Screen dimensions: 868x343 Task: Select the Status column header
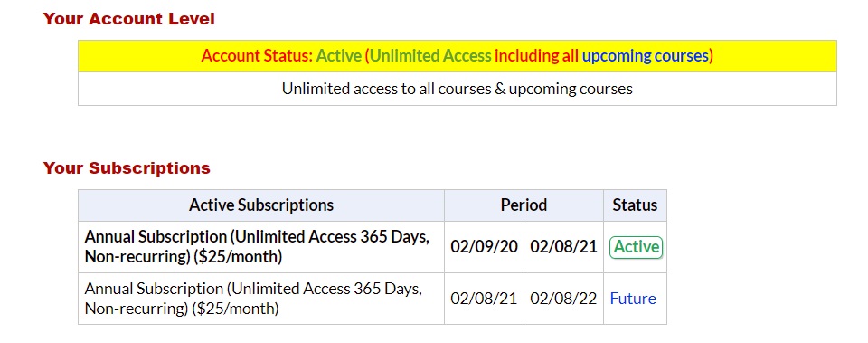tap(635, 205)
